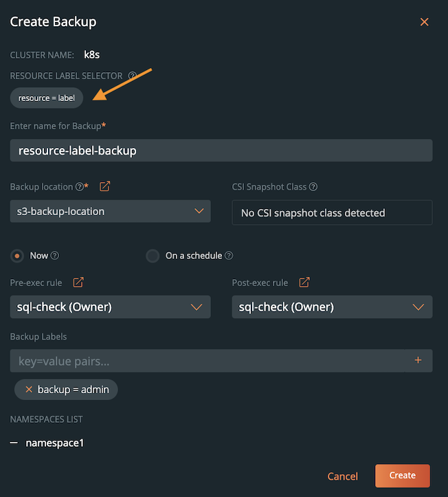
Task: Click help icon beside On a schedule
Action: coord(229,256)
